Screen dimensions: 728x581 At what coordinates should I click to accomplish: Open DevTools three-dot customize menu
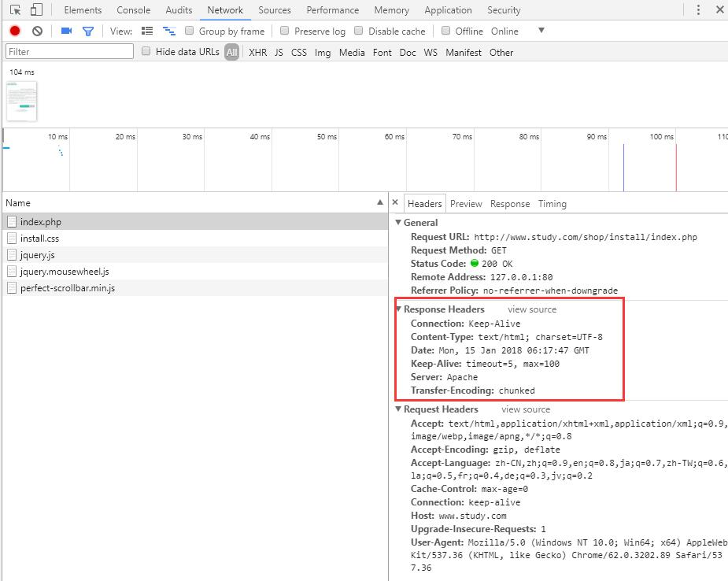click(x=698, y=9)
